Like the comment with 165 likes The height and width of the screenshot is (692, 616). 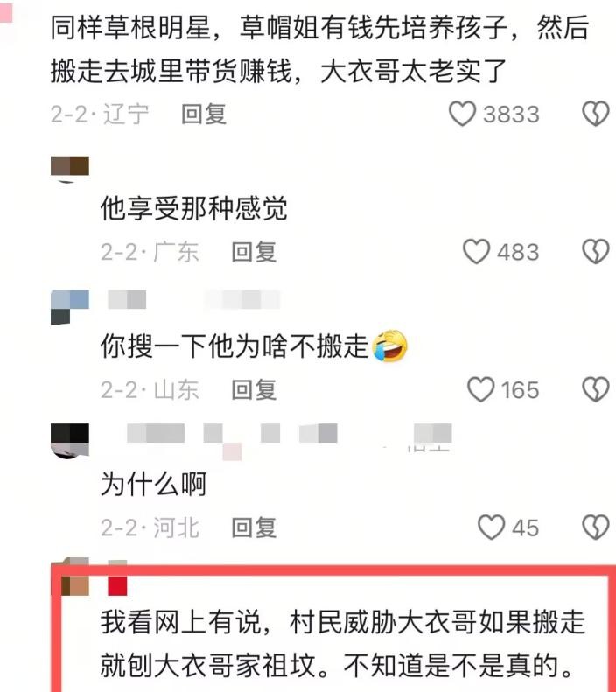point(480,389)
